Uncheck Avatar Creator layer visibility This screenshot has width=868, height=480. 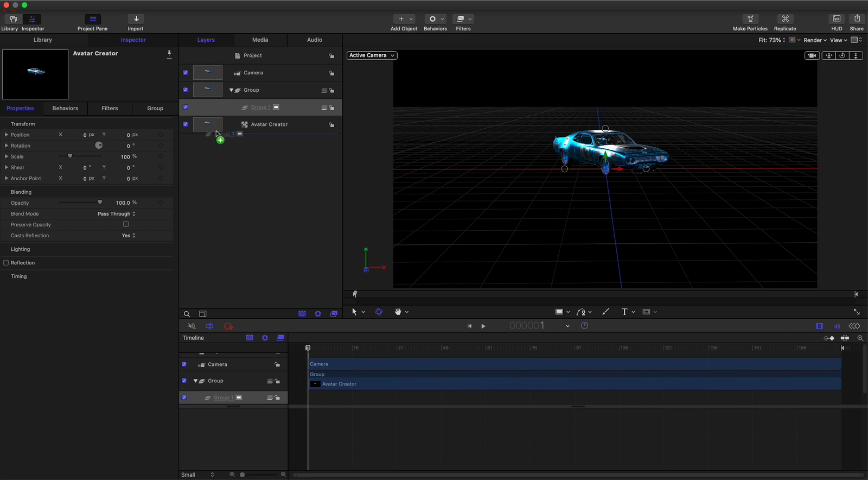pos(186,124)
